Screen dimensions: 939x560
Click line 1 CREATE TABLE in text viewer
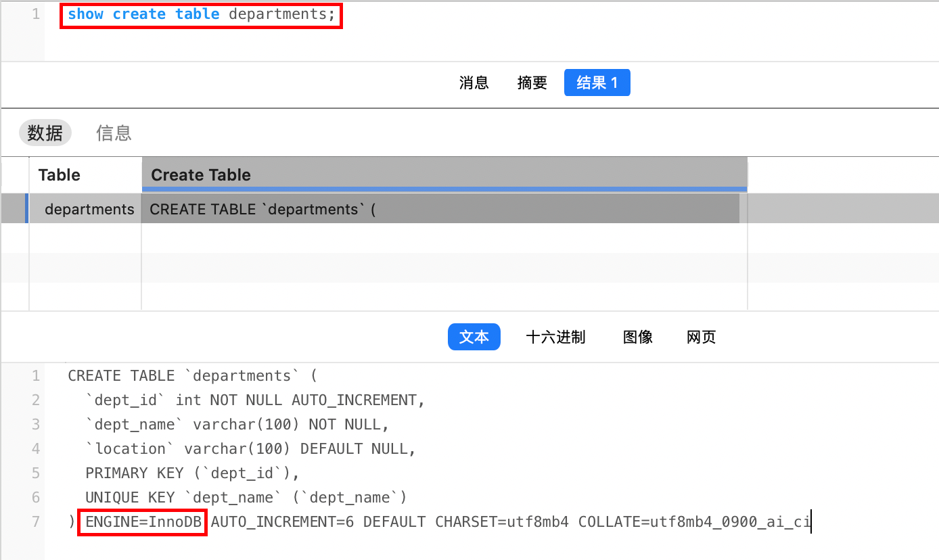pos(192,376)
